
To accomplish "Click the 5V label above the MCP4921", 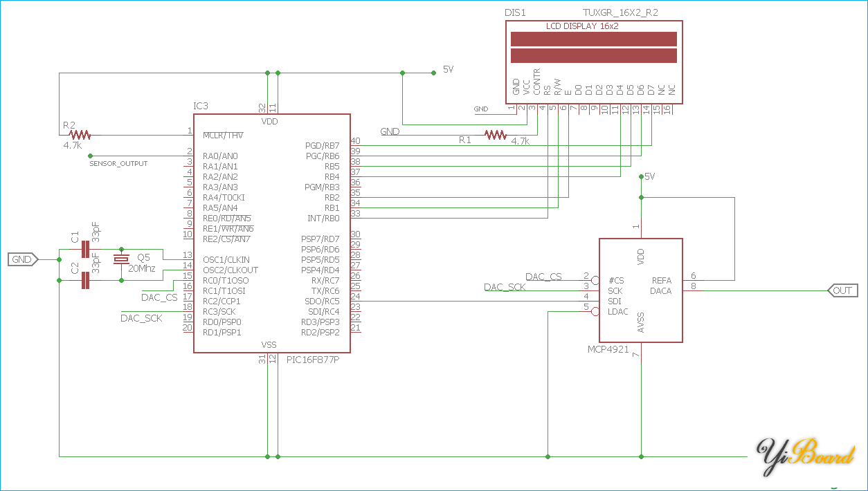I will pyautogui.click(x=649, y=177).
